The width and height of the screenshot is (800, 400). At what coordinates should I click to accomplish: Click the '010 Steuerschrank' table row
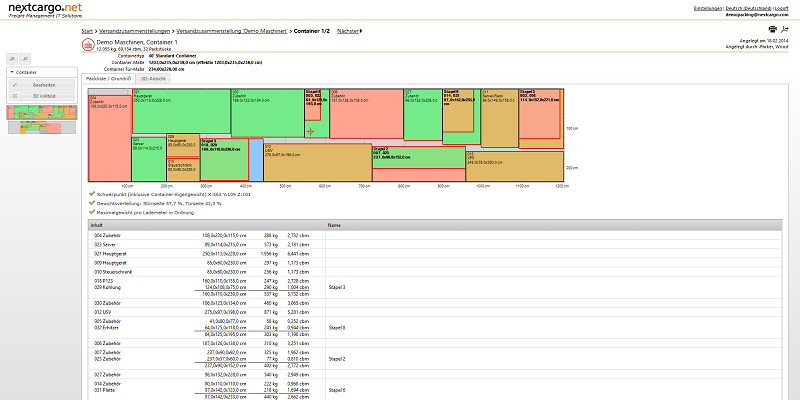click(435, 272)
